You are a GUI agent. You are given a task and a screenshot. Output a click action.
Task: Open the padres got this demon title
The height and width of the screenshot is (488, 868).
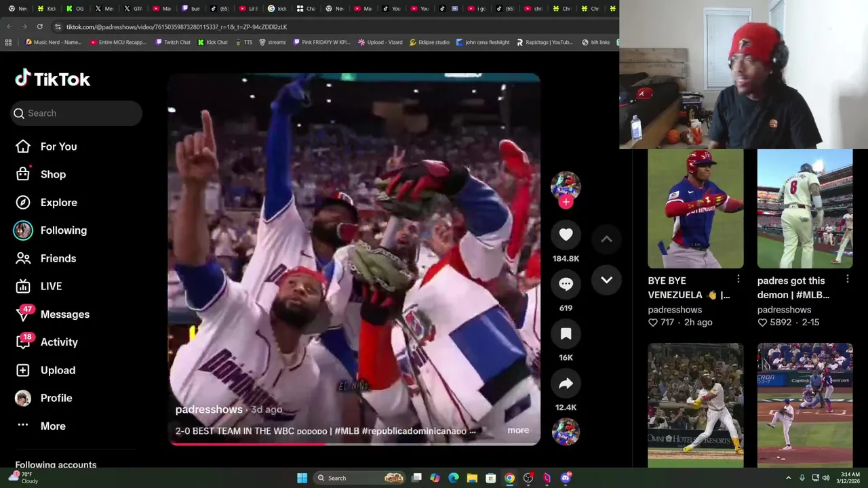point(793,287)
